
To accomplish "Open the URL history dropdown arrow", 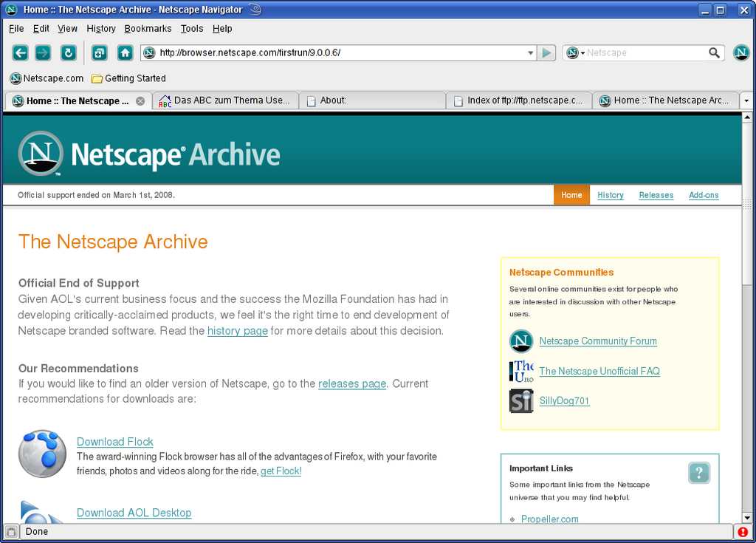I will 530,52.
